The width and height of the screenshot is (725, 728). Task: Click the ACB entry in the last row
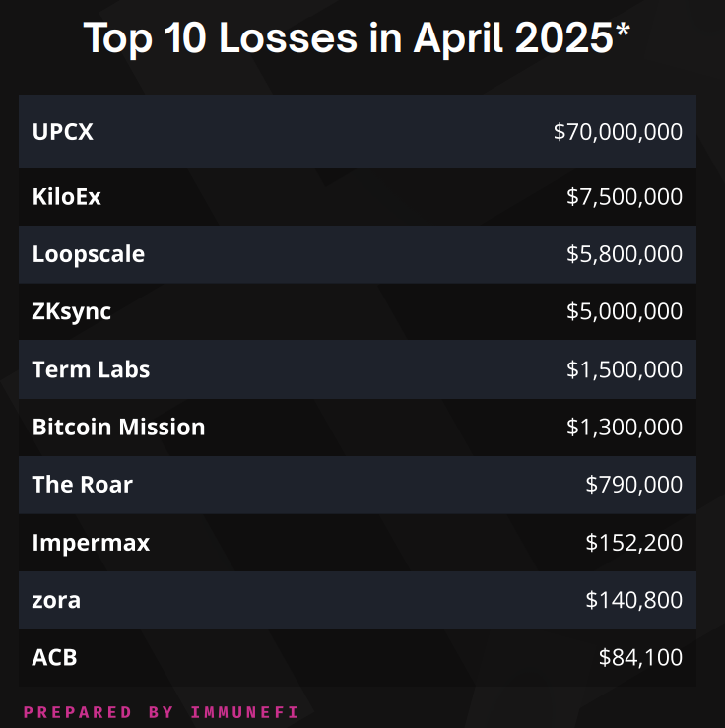[x=54, y=657]
